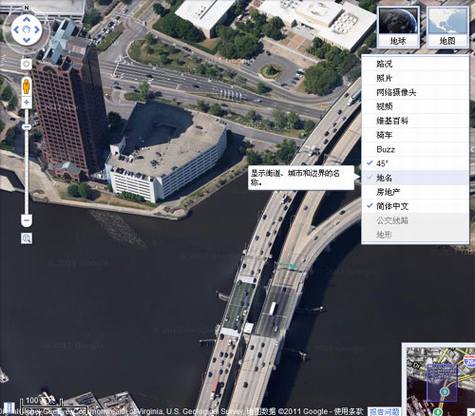Click the N compass marker to face north
This screenshot has height=416, width=475.
[x=27, y=8]
